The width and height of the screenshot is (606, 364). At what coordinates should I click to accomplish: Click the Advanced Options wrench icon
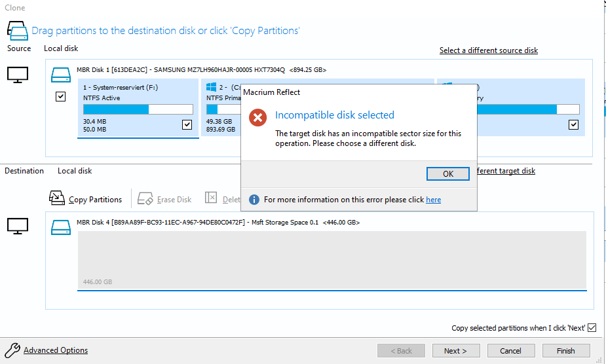[12, 350]
